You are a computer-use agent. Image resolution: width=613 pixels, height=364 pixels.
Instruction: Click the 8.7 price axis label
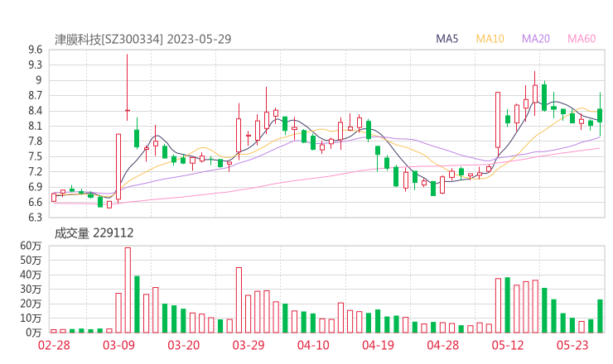[x=35, y=95]
